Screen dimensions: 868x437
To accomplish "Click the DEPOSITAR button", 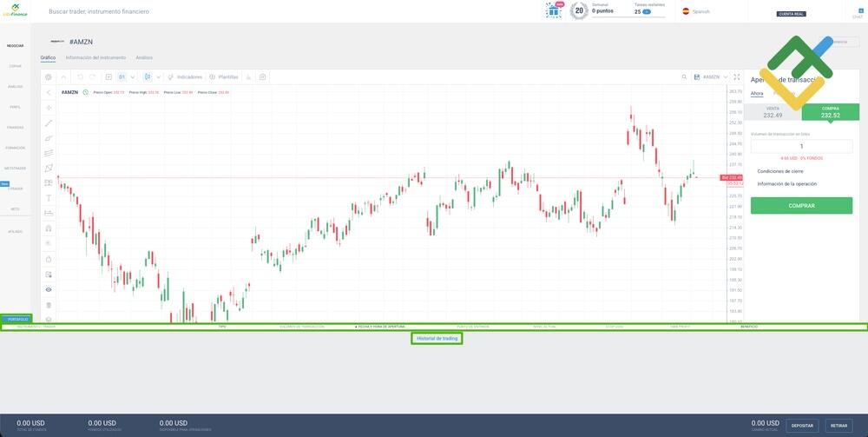I will 802,426.
